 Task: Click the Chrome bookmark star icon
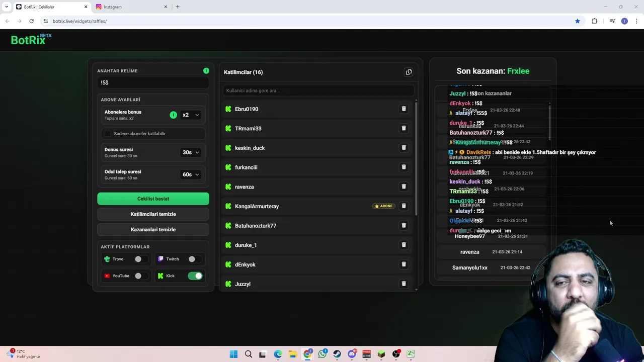point(578,21)
